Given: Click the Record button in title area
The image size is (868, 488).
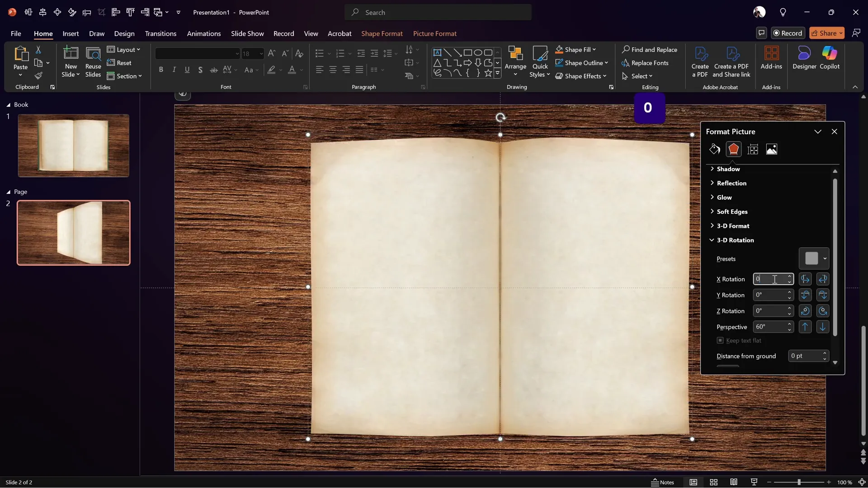Looking at the screenshot, I should tap(788, 33).
